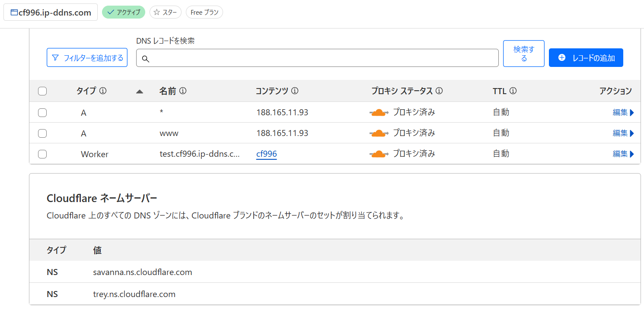Click the info icon next to タイプ

tap(103, 91)
